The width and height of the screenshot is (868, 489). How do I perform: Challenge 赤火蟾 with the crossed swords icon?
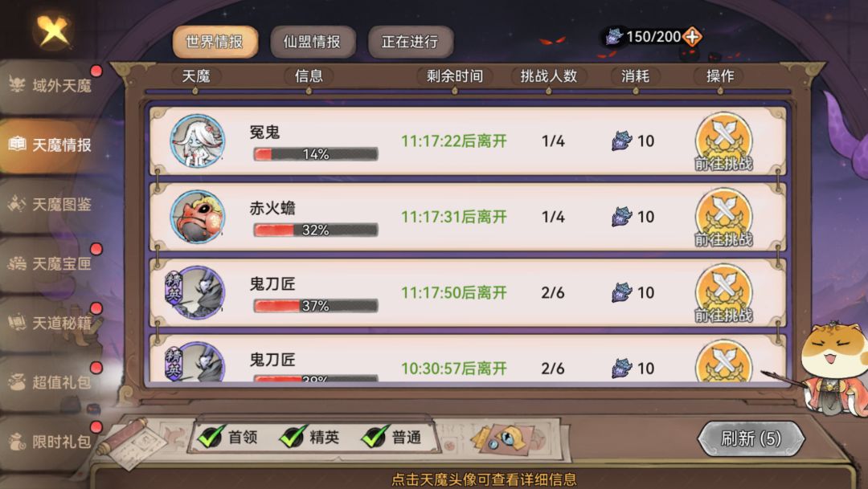click(723, 217)
